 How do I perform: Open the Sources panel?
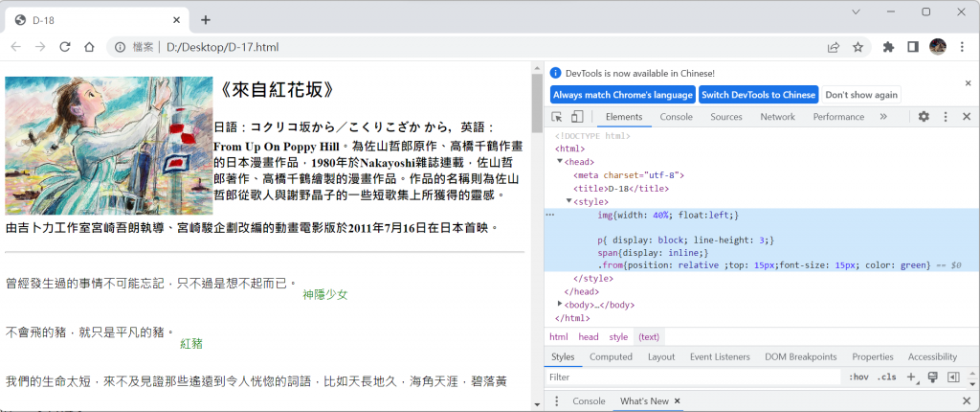(726, 117)
